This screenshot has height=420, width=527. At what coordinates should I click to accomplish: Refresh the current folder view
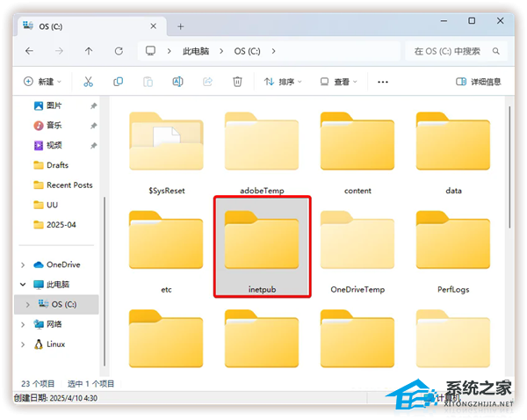(x=119, y=51)
